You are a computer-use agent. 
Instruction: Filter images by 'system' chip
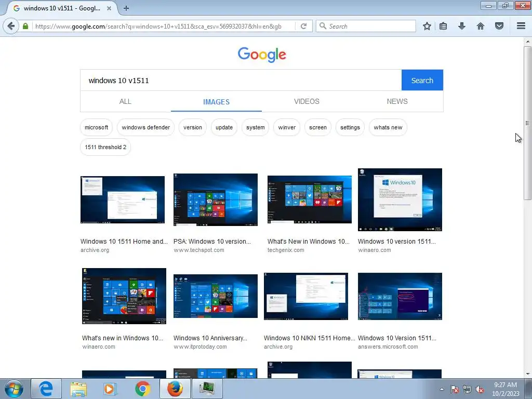[256, 127]
